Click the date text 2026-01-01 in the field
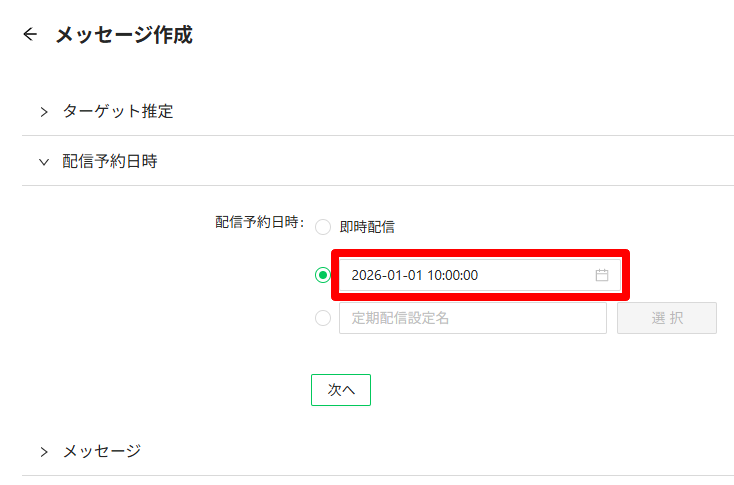The height and width of the screenshot is (485, 734). (387, 275)
